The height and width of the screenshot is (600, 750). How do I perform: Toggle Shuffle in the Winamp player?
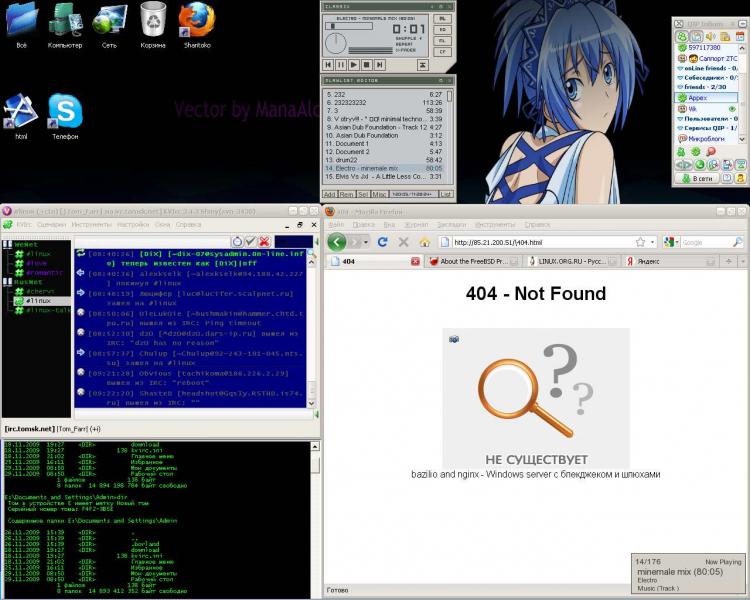pos(408,38)
